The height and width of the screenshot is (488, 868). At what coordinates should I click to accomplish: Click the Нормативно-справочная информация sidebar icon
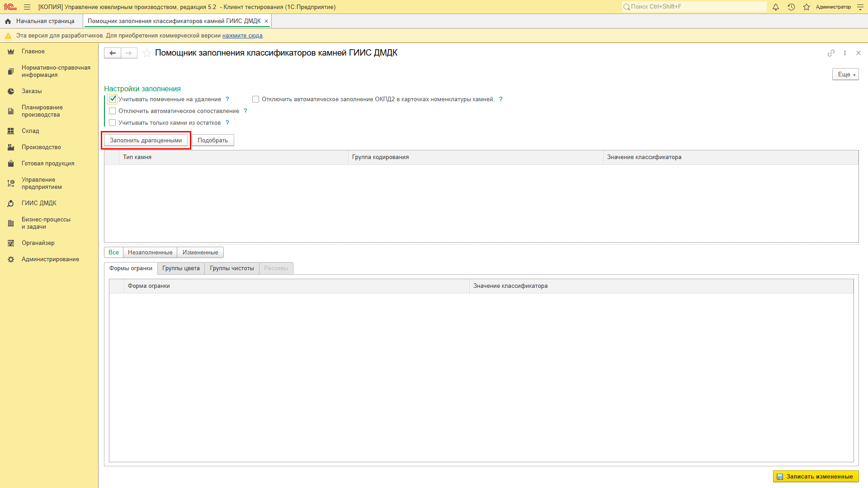coord(11,71)
